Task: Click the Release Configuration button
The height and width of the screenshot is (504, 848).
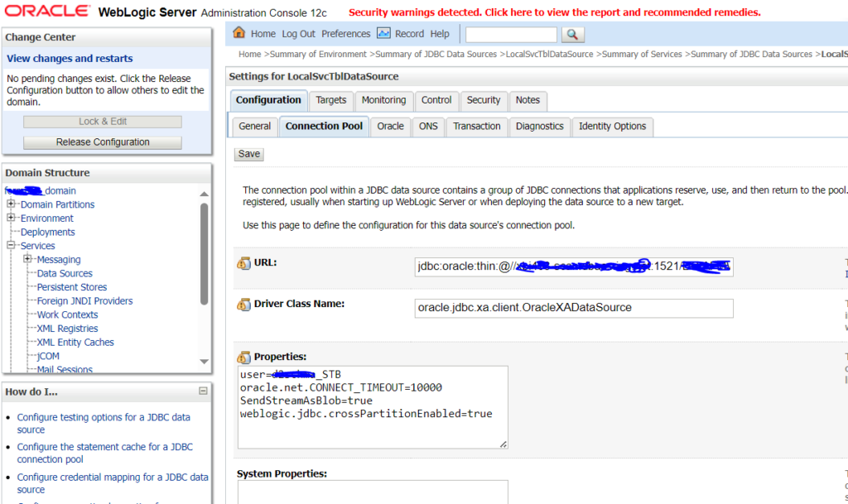Action: point(103,142)
